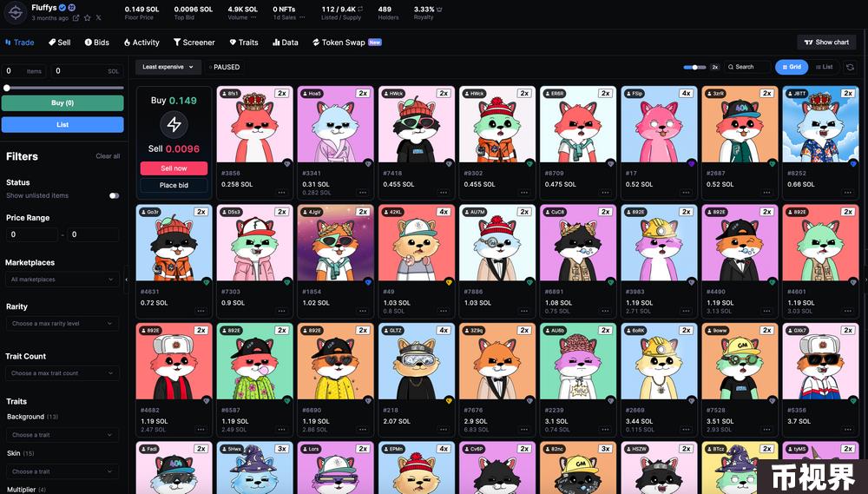Open the Activity tab
The width and height of the screenshot is (868, 494).
pyautogui.click(x=141, y=42)
